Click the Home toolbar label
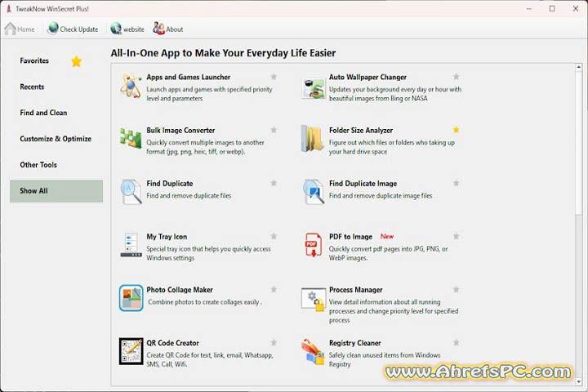 pyautogui.click(x=26, y=29)
